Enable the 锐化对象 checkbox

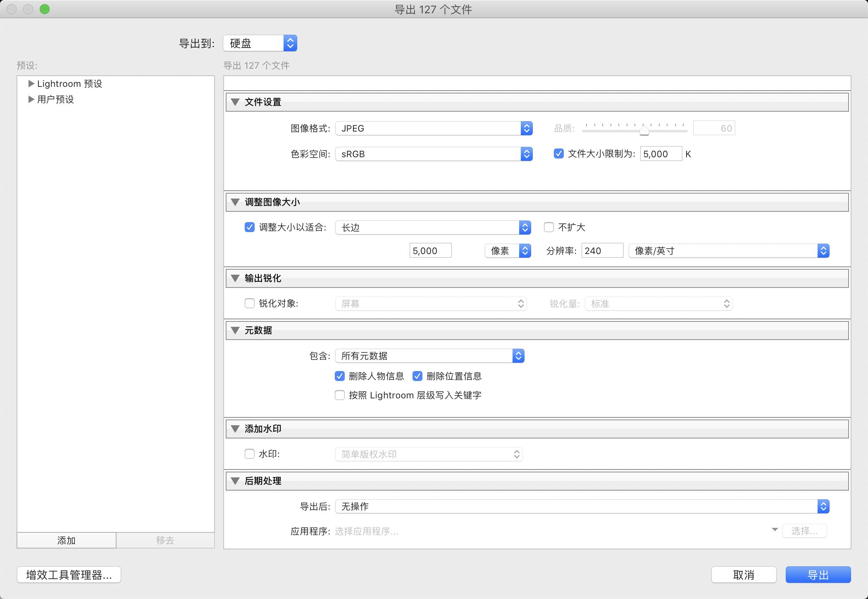pos(249,303)
